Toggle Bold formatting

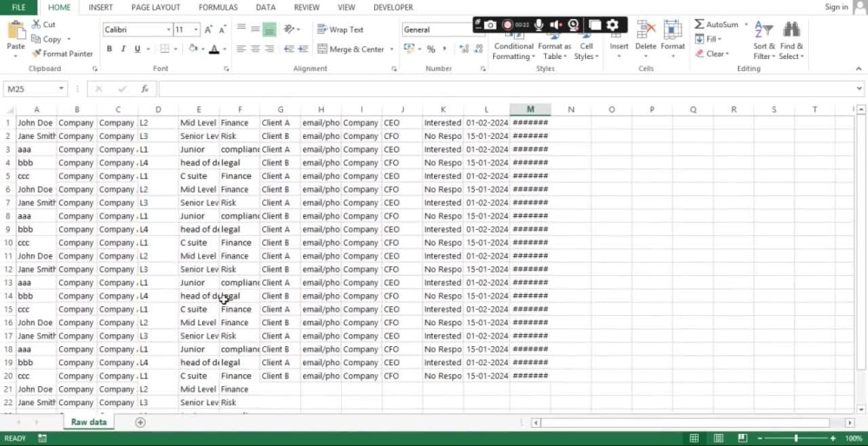tap(109, 49)
